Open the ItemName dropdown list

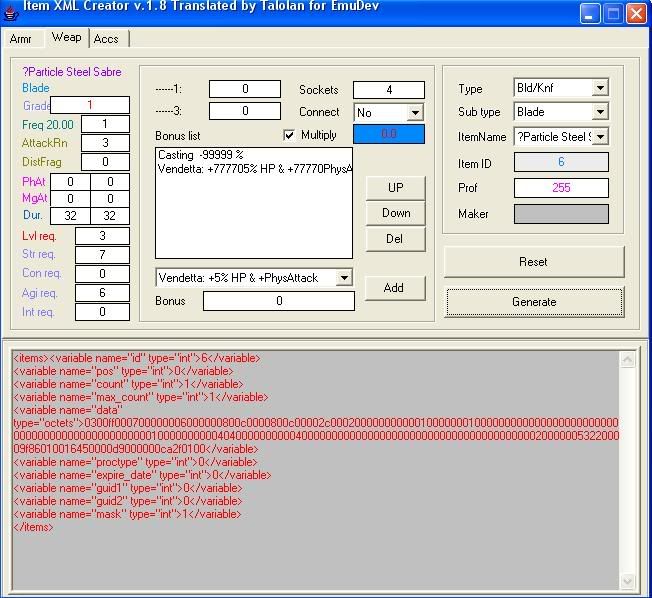point(599,137)
